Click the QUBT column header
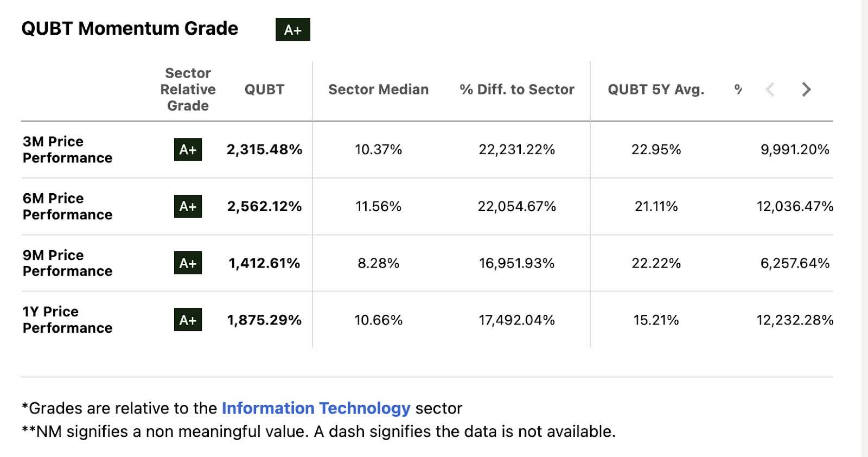 click(264, 90)
